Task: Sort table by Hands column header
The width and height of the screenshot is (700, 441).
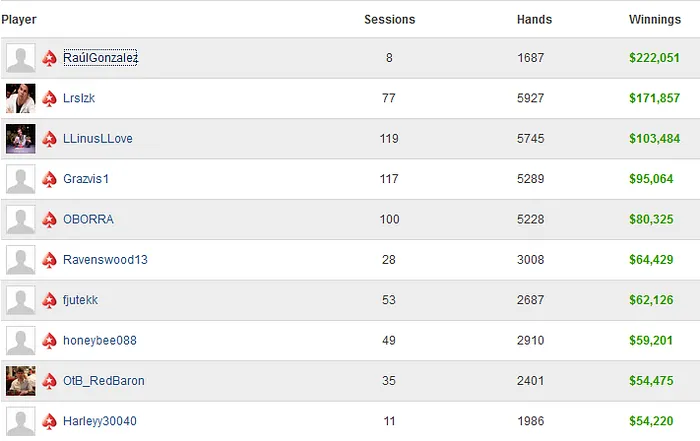Action: 534,19
